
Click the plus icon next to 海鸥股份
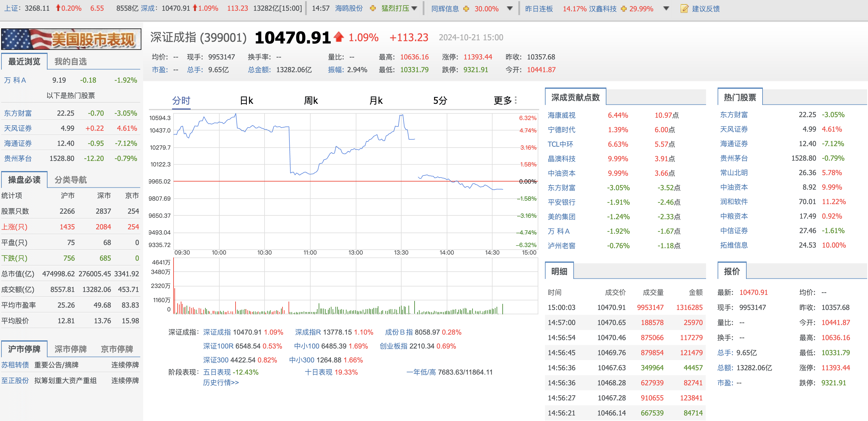[373, 8]
